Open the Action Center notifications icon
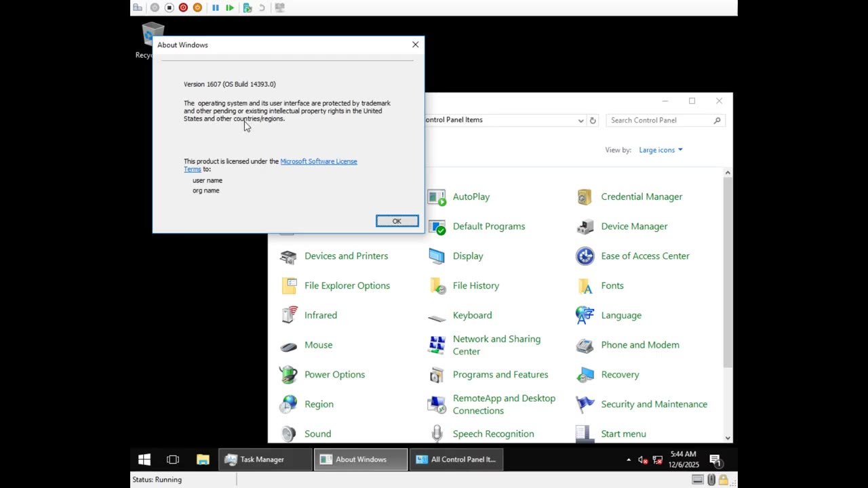The height and width of the screenshot is (488, 868). [715, 460]
